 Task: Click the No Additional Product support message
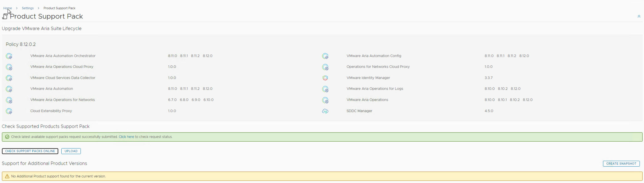pos(58,176)
